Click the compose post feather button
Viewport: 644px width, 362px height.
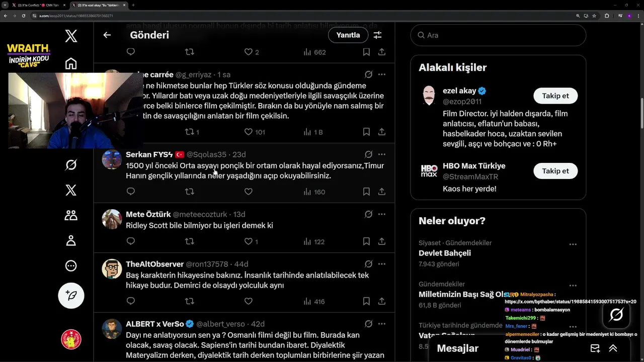(x=71, y=295)
